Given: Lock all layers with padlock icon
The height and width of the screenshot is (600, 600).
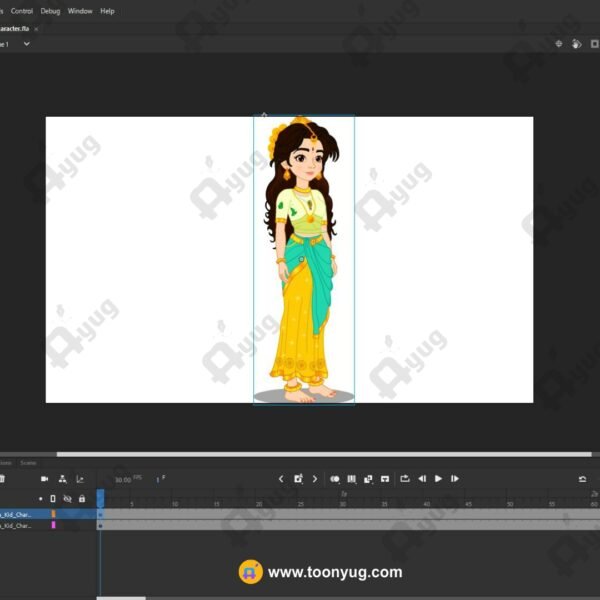Looking at the screenshot, I should coord(82,499).
